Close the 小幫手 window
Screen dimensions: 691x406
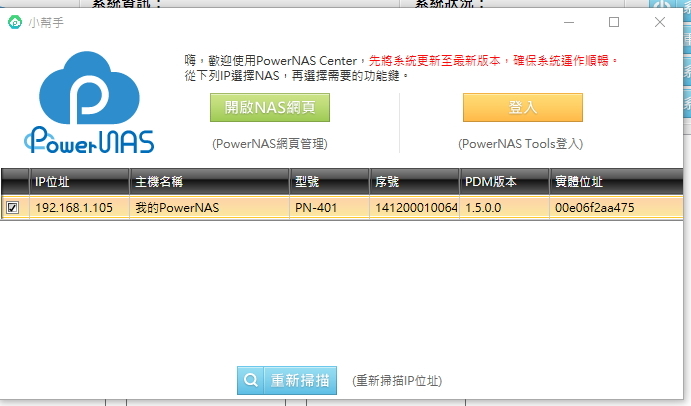coord(660,22)
